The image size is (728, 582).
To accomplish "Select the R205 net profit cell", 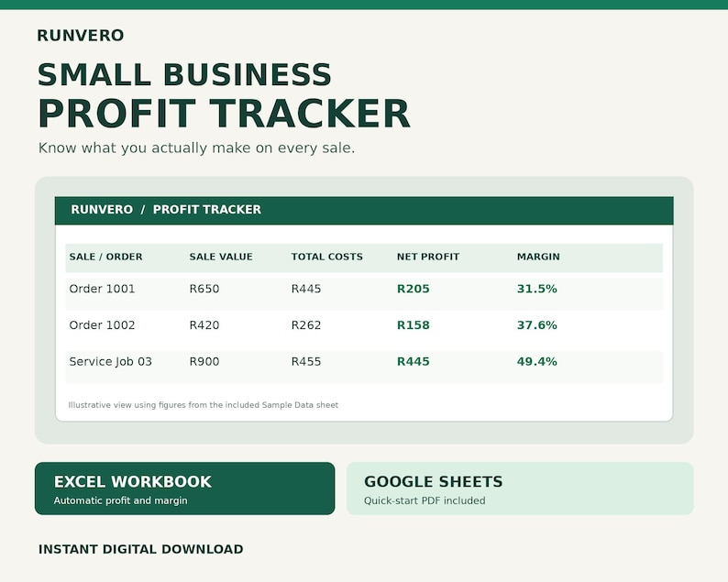I will pos(414,289).
